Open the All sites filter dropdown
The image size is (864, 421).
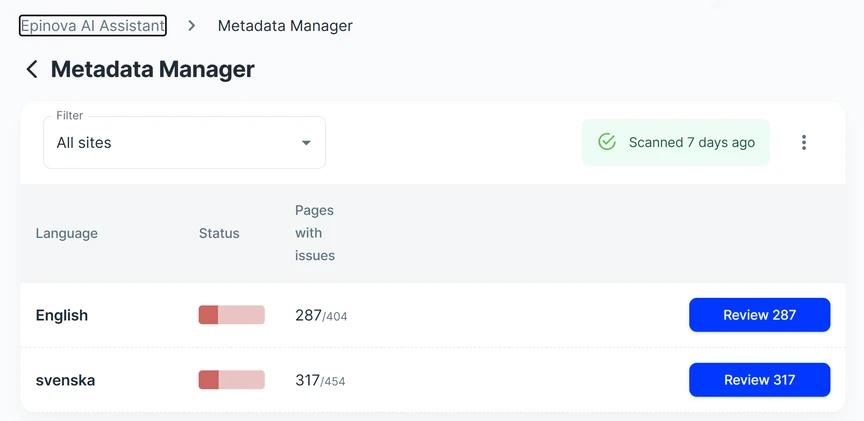[185, 143]
